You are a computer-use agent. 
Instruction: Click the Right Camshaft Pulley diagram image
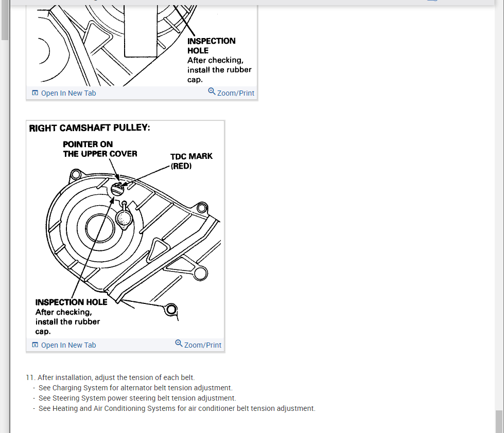coord(126,230)
